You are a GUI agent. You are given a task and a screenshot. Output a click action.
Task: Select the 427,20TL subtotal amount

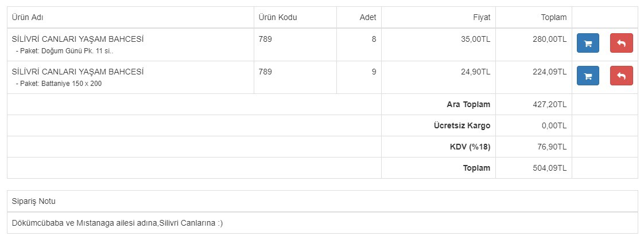click(549, 104)
